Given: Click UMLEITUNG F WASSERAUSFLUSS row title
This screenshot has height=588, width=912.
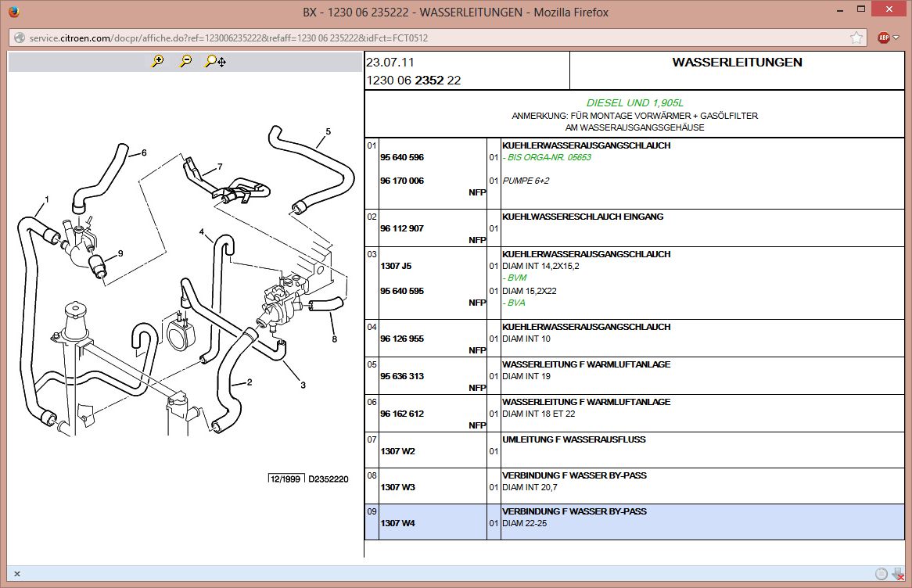Looking at the screenshot, I should 574,439.
